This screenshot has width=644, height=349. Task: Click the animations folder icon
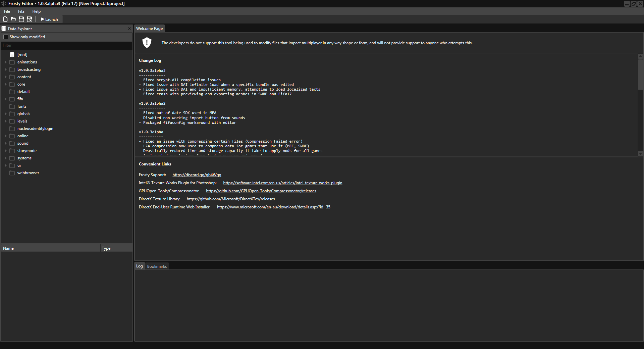(12, 62)
